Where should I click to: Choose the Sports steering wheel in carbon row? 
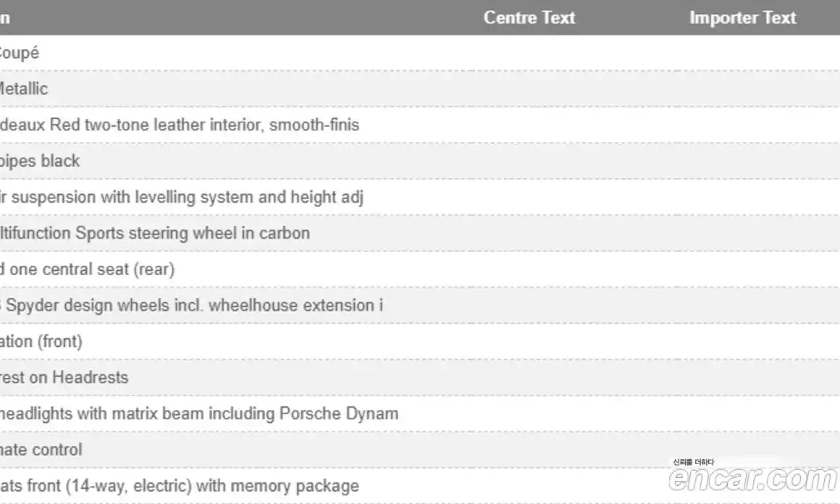[155, 233]
